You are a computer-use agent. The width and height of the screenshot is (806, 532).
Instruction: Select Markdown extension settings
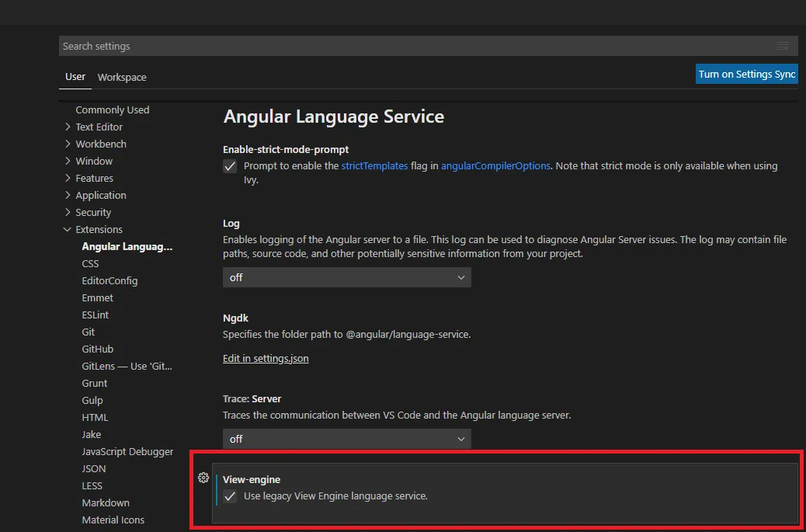[x=106, y=502]
